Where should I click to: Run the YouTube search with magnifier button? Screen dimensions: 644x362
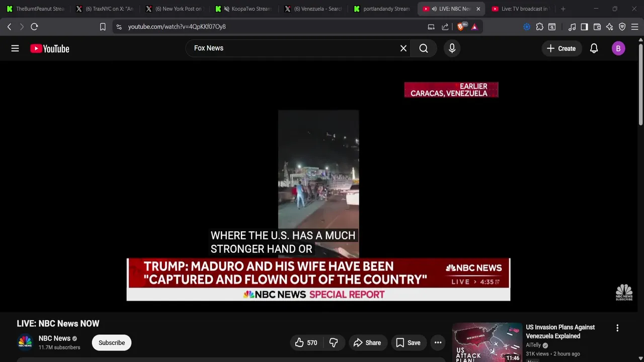point(424,48)
